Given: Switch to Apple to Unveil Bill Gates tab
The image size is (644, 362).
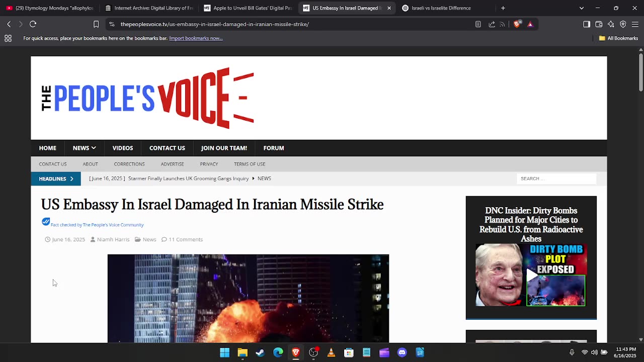Looking at the screenshot, I should pos(248,8).
